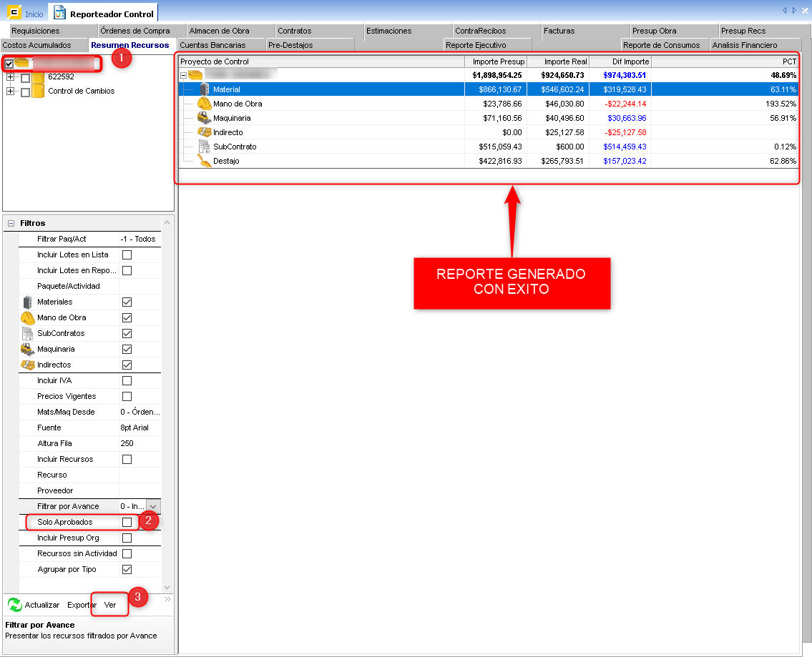This screenshot has height=657, width=812.
Task: Switch to the Costos Acumulados tab
Action: [x=37, y=45]
